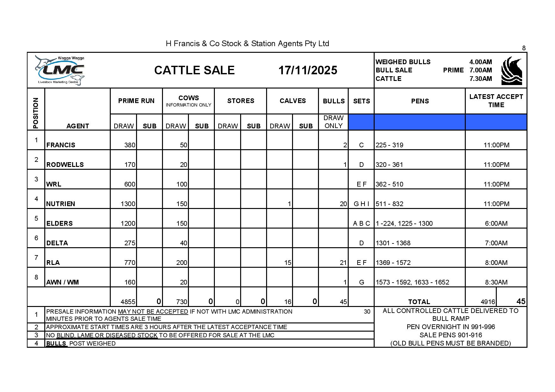
Task: Click the blue cell under SETS
Action: pyautogui.click(x=361, y=122)
